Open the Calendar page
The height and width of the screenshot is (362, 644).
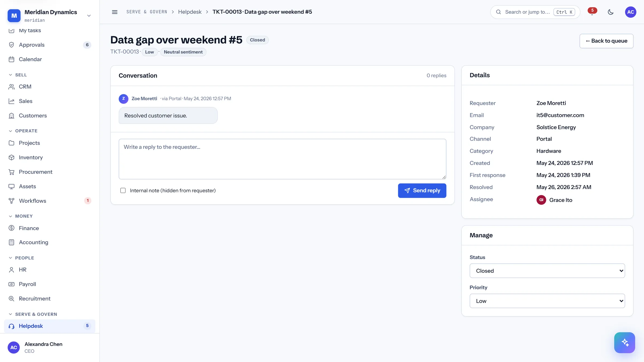pos(50,59)
